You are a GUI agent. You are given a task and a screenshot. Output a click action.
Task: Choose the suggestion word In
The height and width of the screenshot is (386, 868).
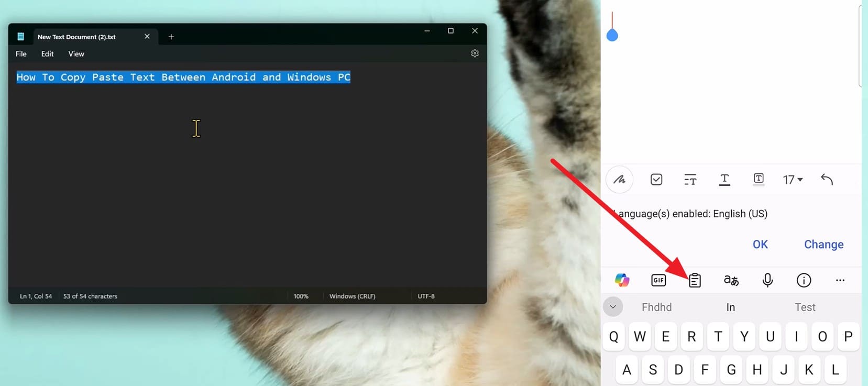coord(731,307)
